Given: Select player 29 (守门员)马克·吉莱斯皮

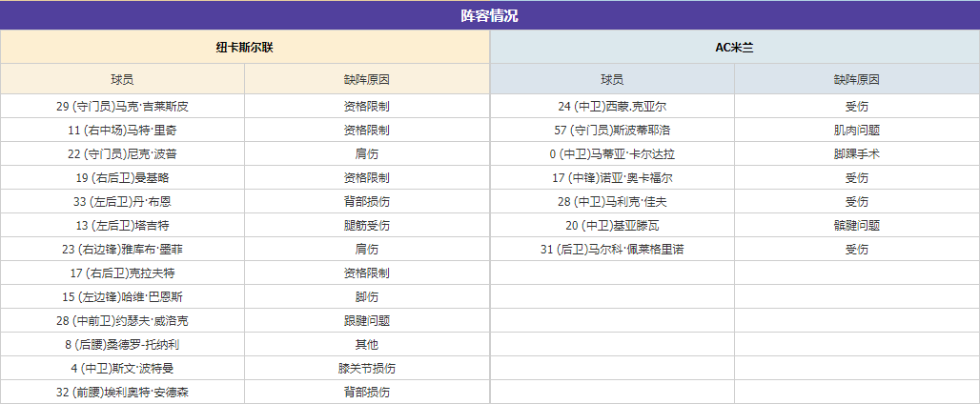Looking at the screenshot, I should coord(122,107).
